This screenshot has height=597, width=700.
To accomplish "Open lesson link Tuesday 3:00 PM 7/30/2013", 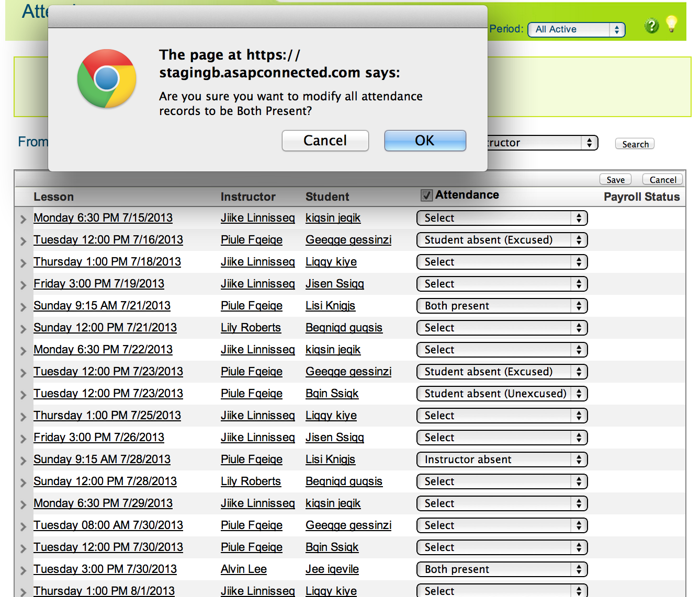I will tap(105, 569).
